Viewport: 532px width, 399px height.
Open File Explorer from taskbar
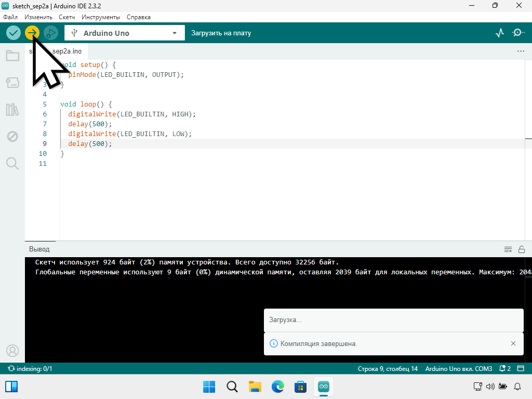point(255,387)
